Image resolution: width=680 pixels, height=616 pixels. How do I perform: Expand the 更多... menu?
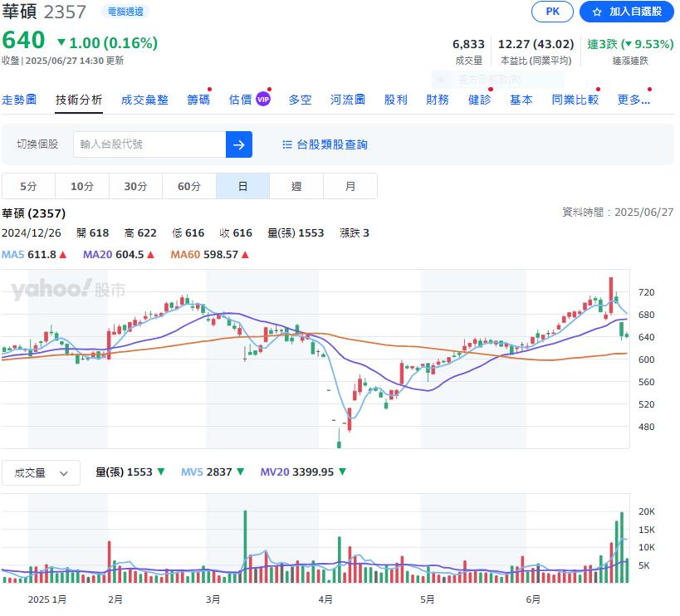634,100
